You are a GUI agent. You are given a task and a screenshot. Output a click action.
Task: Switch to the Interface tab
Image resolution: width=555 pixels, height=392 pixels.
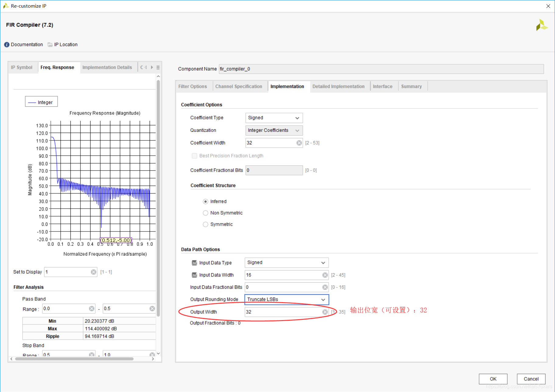pos(383,87)
